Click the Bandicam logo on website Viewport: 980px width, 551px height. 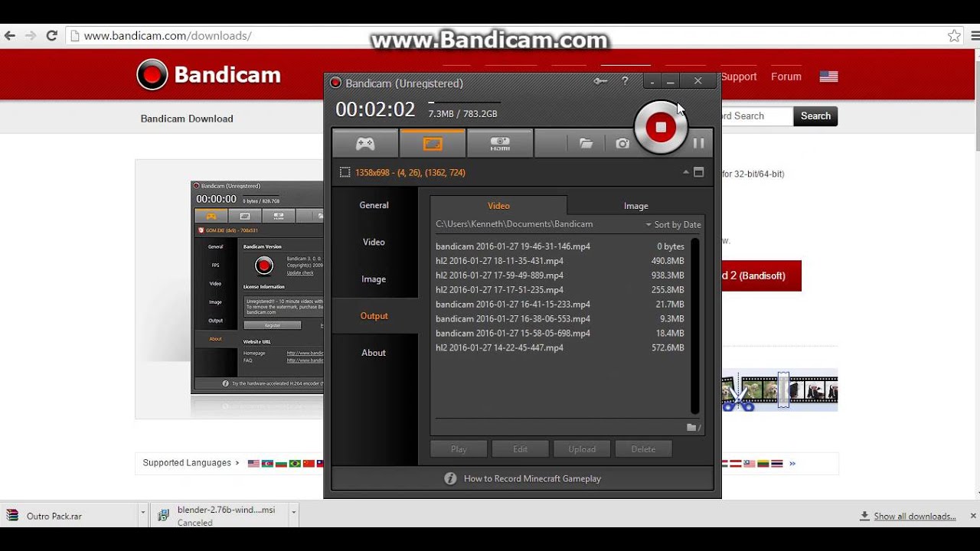[208, 75]
